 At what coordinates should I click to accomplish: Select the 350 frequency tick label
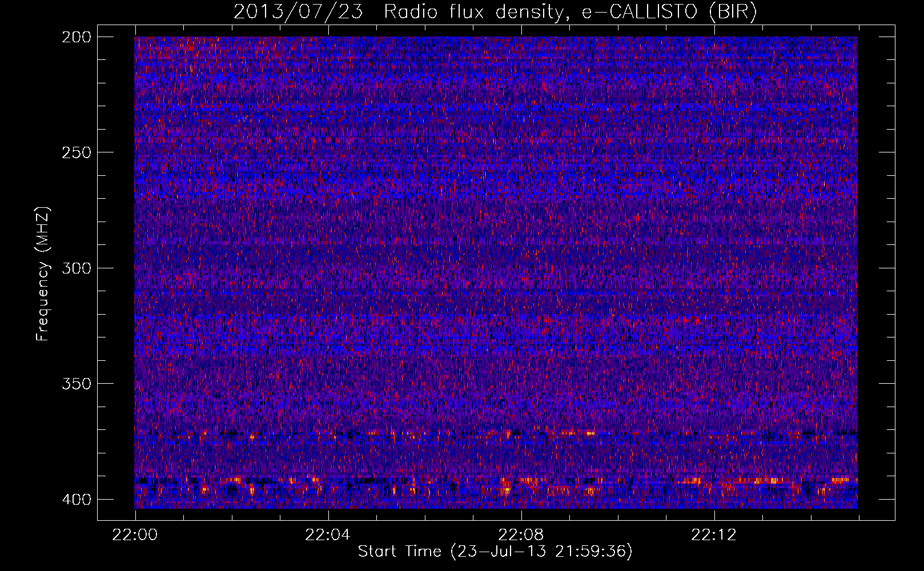(76, 384)
